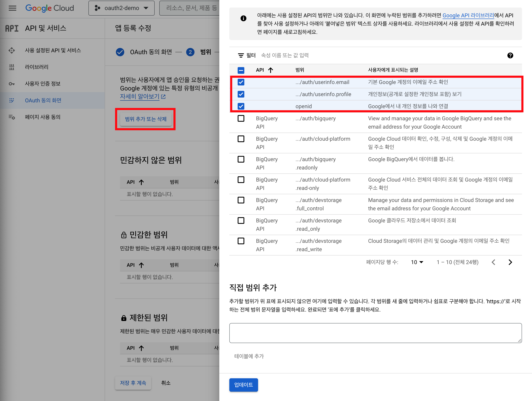
Task: Click the lock icon beside 민감한 범위
Action: [x=124, y=235]
